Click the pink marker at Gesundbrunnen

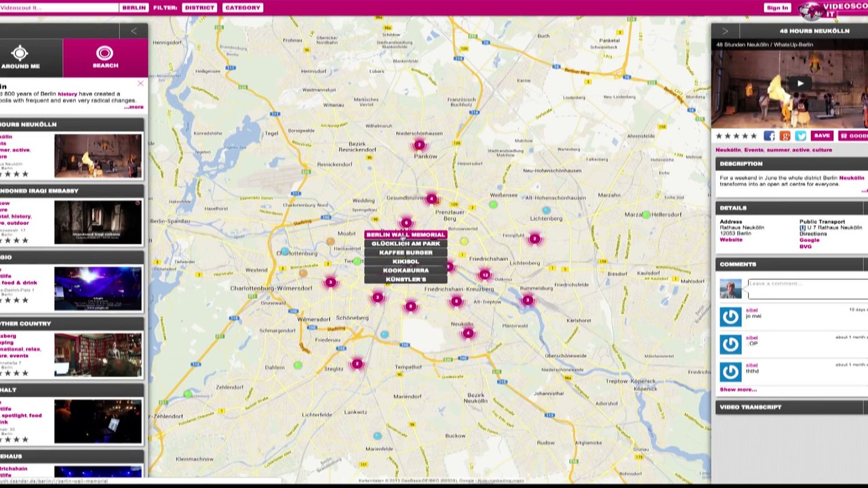click(x=431, y=199)
